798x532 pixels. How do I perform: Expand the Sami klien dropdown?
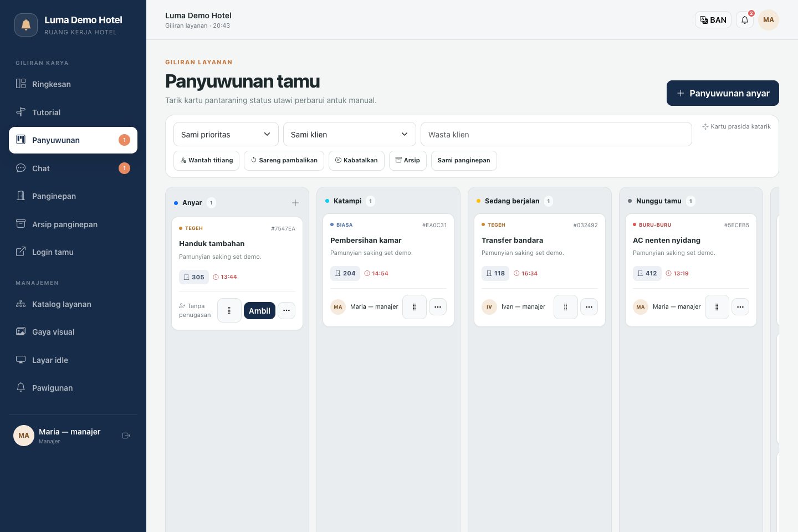[x=349, y=134]
